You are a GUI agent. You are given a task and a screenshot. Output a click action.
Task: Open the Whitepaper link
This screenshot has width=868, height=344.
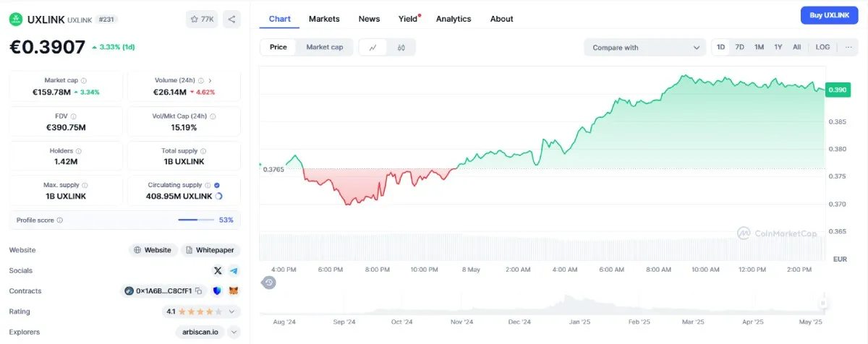pos(210,250)
